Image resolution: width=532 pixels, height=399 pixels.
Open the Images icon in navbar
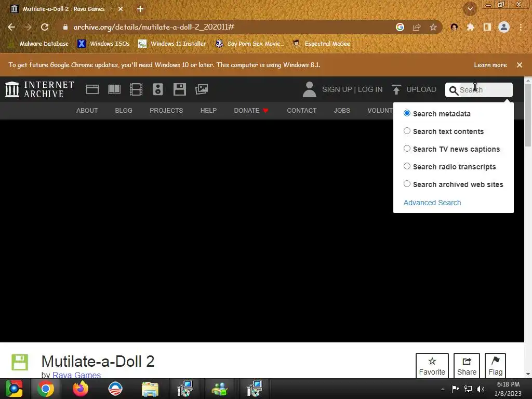pyautogui.click(x=202, y=89)
